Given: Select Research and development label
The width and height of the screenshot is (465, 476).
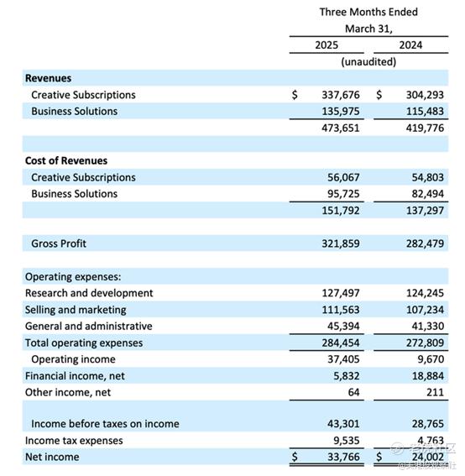Looking at the screenshot, I should coord(89,293).
